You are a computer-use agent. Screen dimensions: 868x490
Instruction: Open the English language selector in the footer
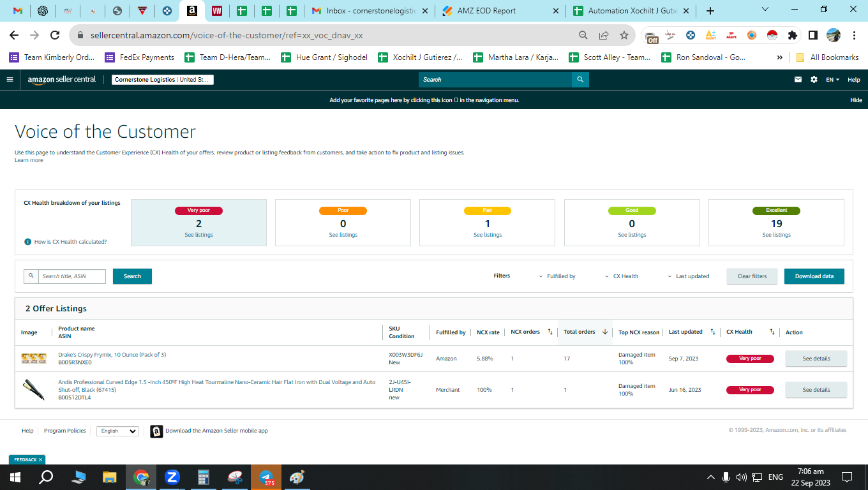(x=117, y=431)
